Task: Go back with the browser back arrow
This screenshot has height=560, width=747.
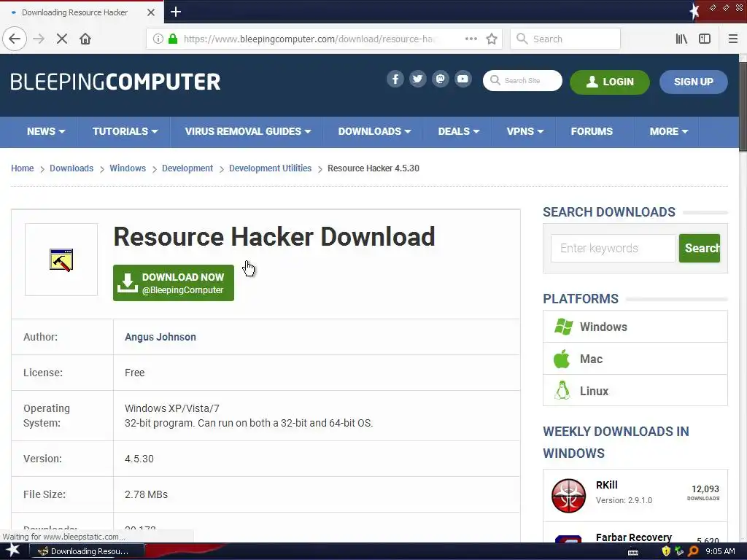Action: click(x=15, y=39)
